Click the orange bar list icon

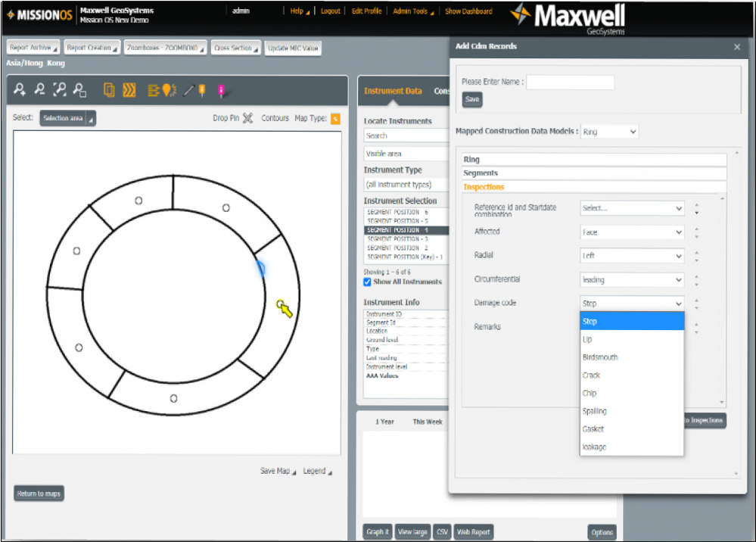pos(153,90)
